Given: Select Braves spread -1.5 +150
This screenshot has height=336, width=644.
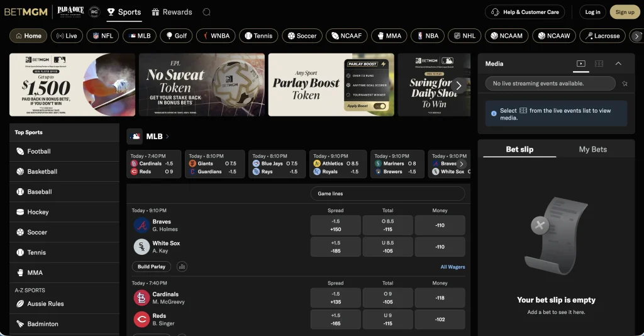Looking at the screenshot, I should (336, 225).
